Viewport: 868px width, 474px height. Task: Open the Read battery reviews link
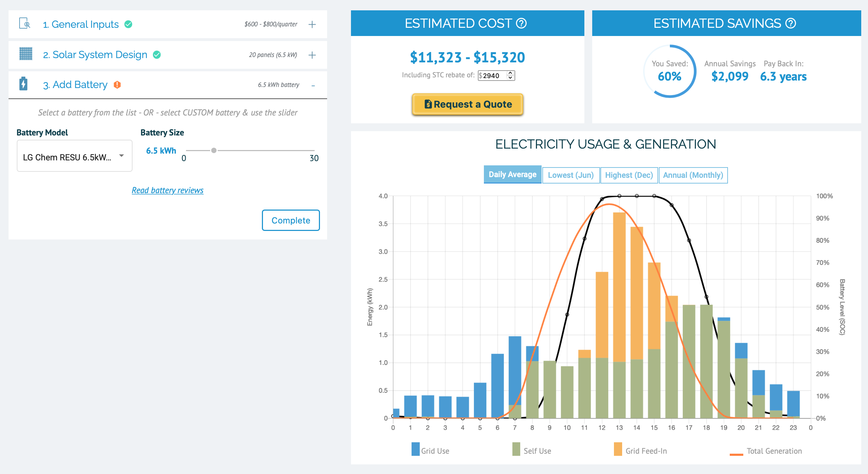coord(167,190)
